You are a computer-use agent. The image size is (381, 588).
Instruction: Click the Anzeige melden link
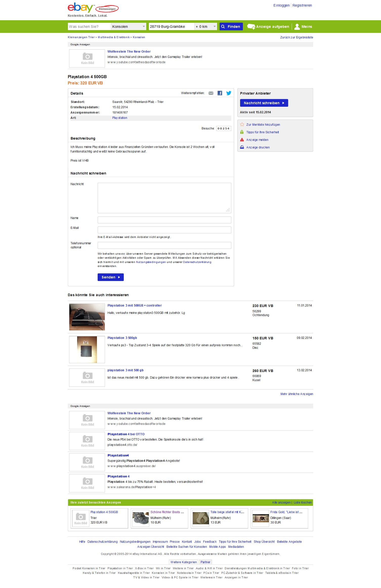(257, 140)
